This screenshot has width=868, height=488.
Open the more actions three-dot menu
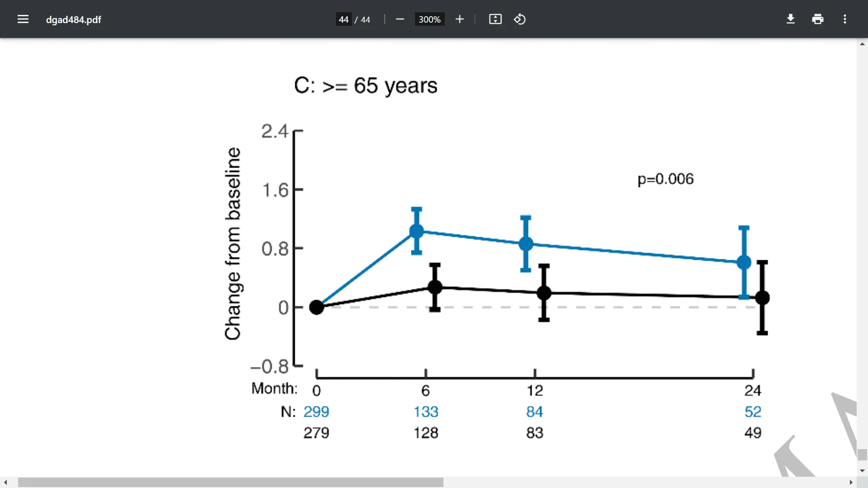pos(845,19)
